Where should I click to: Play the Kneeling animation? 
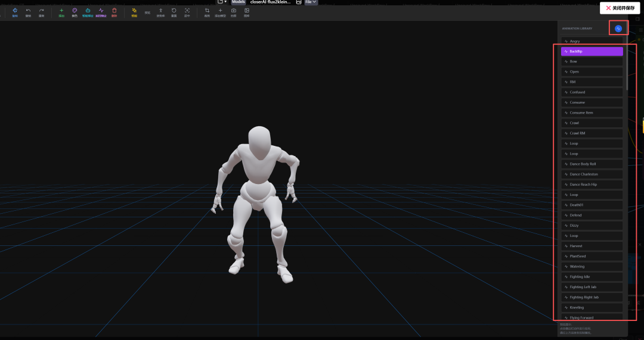click(x=592, y=308)
